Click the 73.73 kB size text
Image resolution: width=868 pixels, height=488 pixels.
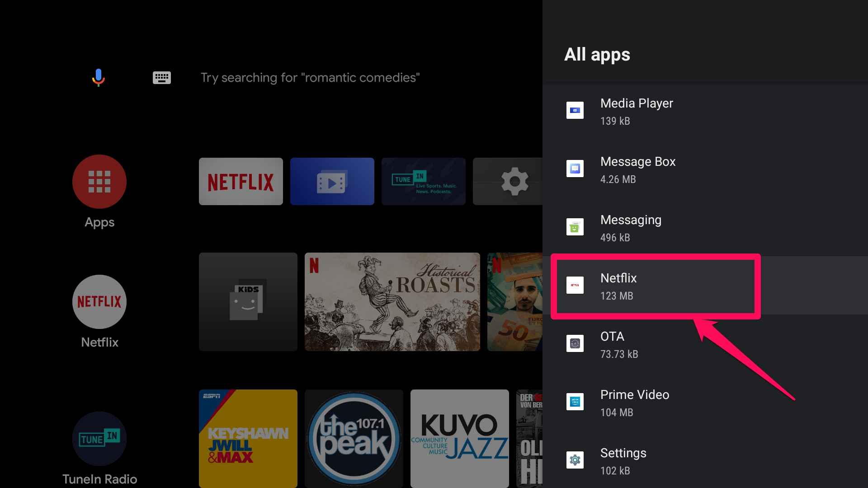point(619,354)
